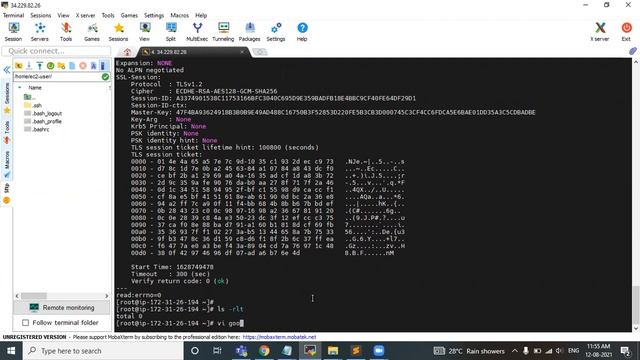Select the .bashrc file
This screenshot has height=360, width=640.
[36, 129]
